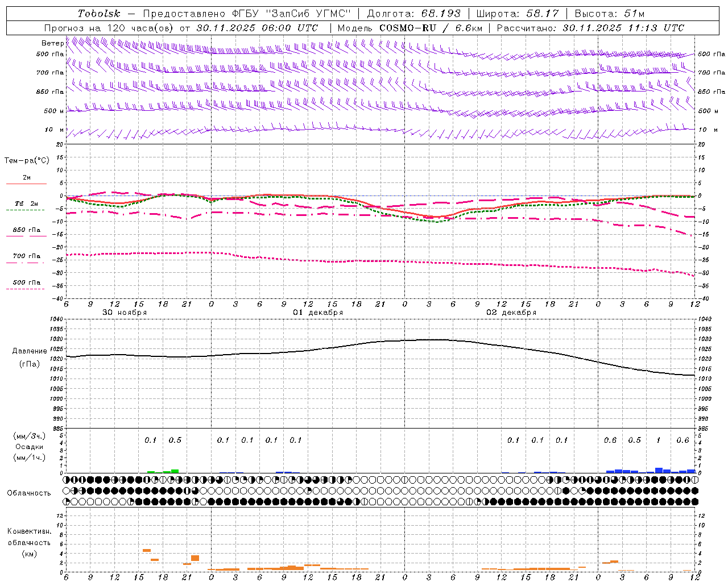Viewport: 728px width, 582px height.
Task: Select the elevation text Высота: 51м
Action: pos(610,14)
